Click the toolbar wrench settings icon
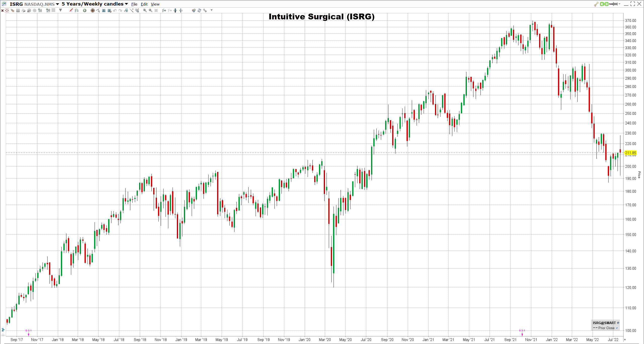This screenshot has width=644, height=344. click(205, 11)
